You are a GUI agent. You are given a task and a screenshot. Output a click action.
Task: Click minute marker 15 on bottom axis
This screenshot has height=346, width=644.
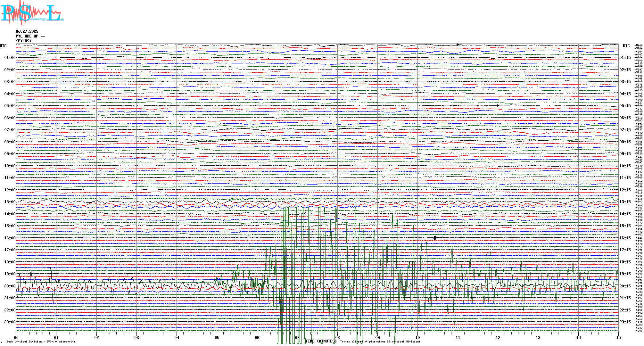pyautogui.click(x=618, y=337)
